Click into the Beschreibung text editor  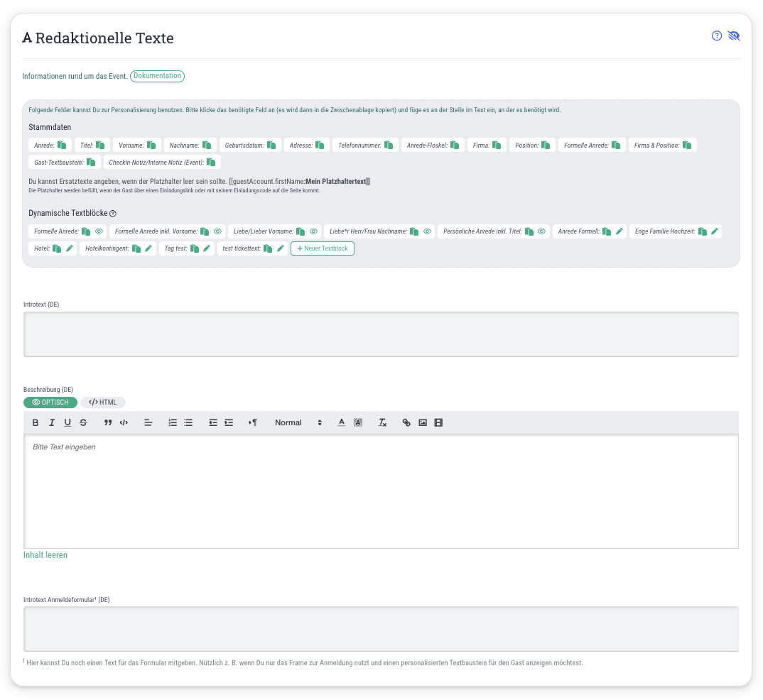point(381,491)
